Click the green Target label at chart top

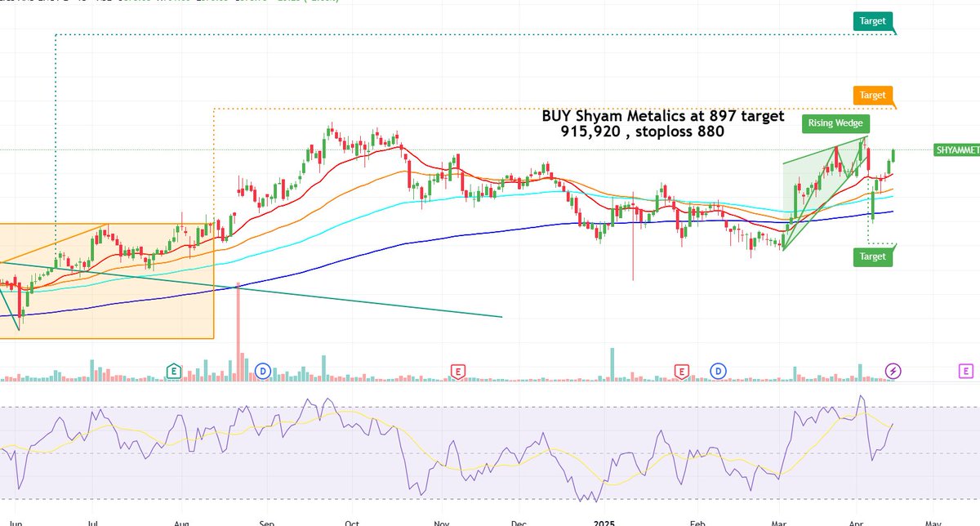(872, 21)
